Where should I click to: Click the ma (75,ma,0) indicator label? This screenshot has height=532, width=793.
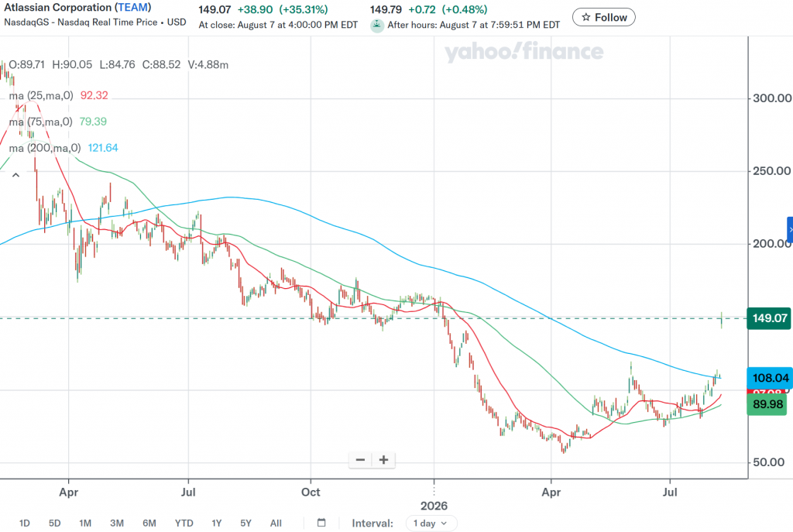pyautogui.click(x=40, y=122)
